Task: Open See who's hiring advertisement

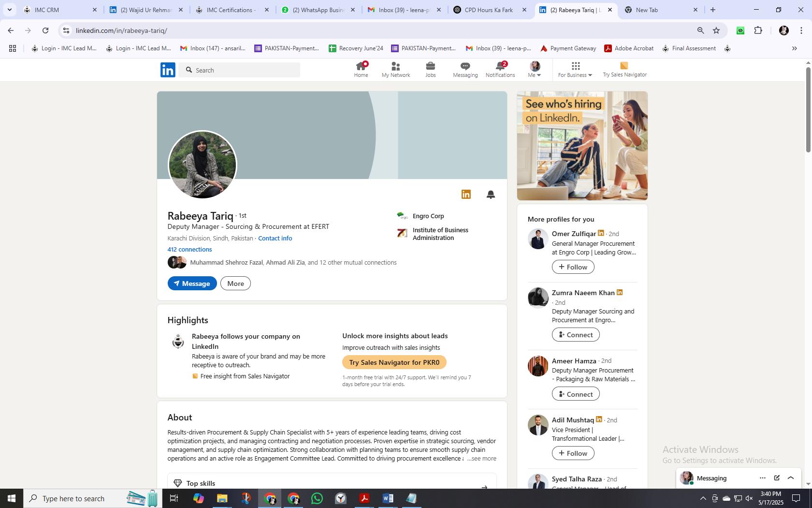Action: point(582,146)
